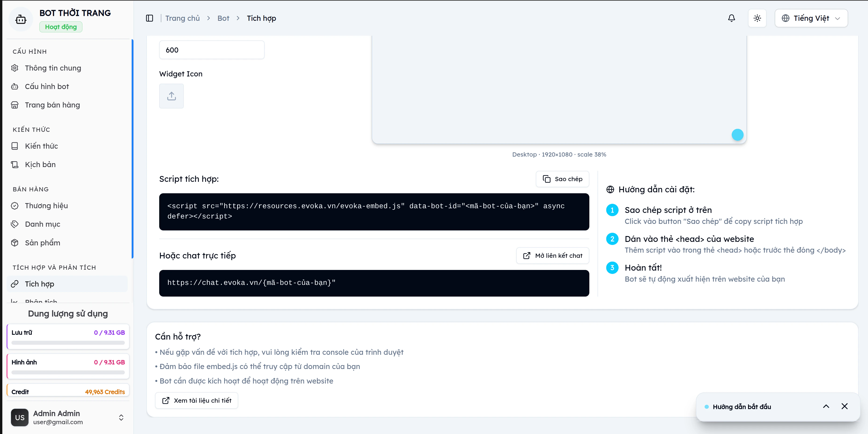Open the Tiếng Việt language dropdown
868x434 pixels.
click(x=811, y=18)
